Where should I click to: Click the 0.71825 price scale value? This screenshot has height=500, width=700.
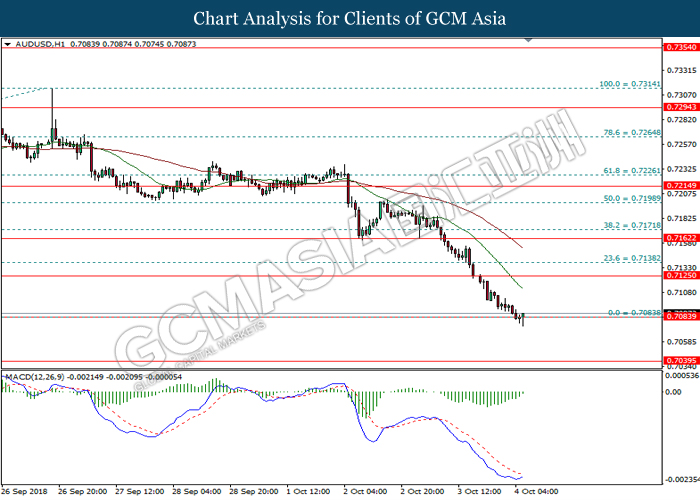[x=682, y=218]
